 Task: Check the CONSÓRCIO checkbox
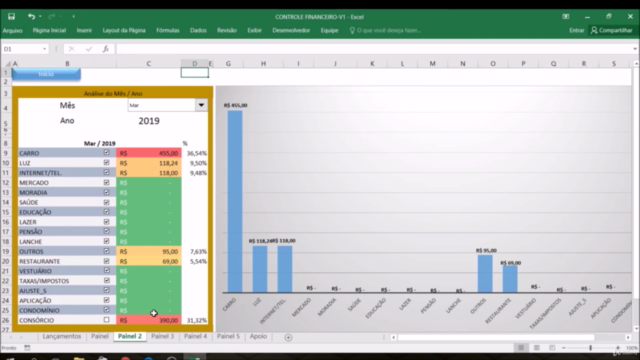pyautogui.click(x=107, y=320)
